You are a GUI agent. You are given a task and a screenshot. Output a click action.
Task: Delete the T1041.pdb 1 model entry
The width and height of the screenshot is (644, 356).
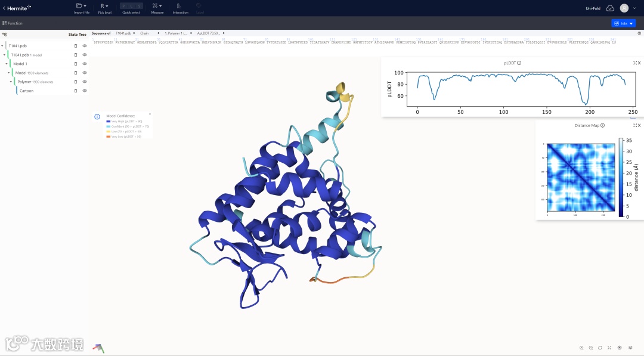point(76,55)
